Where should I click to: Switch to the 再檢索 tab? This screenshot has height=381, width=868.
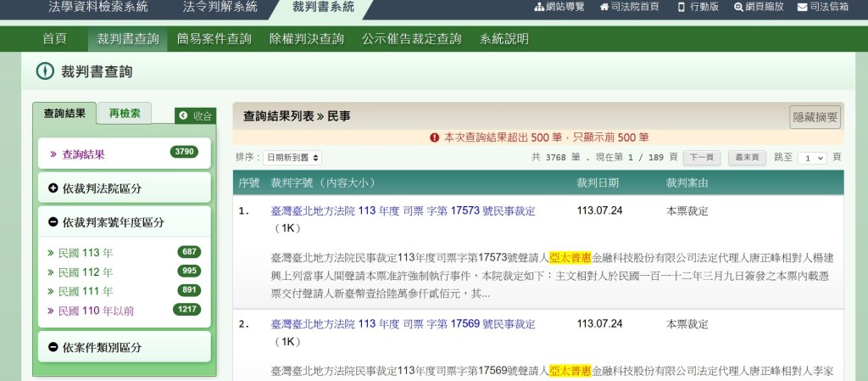(124, 114)
